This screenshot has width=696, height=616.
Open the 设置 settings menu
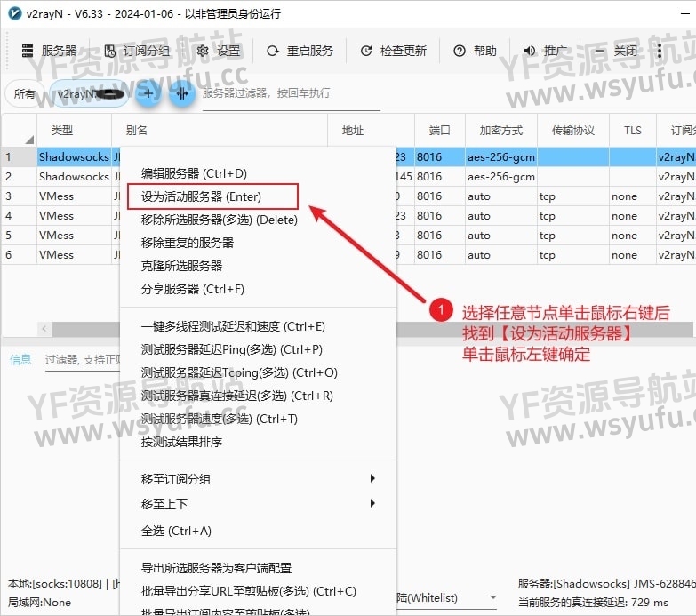tap(219, 51)
